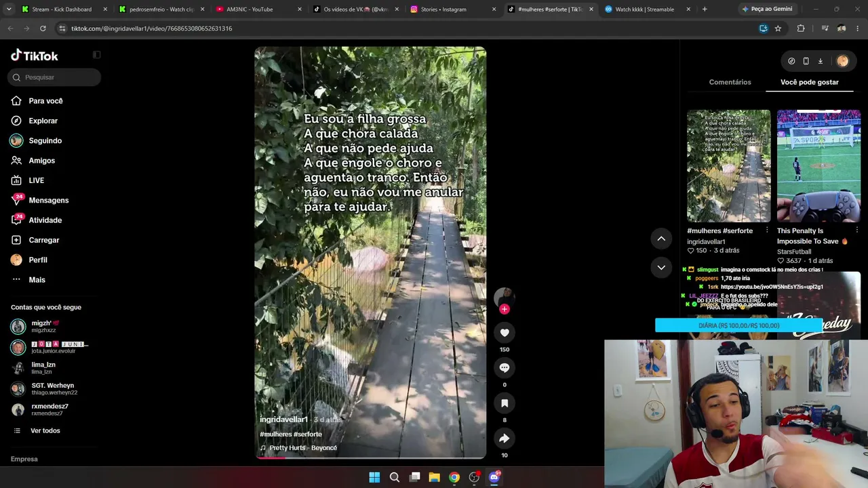Collapse the TikTok sidebar panel
The height and width of the screenshot is (488, 868).
pos(96,55)
